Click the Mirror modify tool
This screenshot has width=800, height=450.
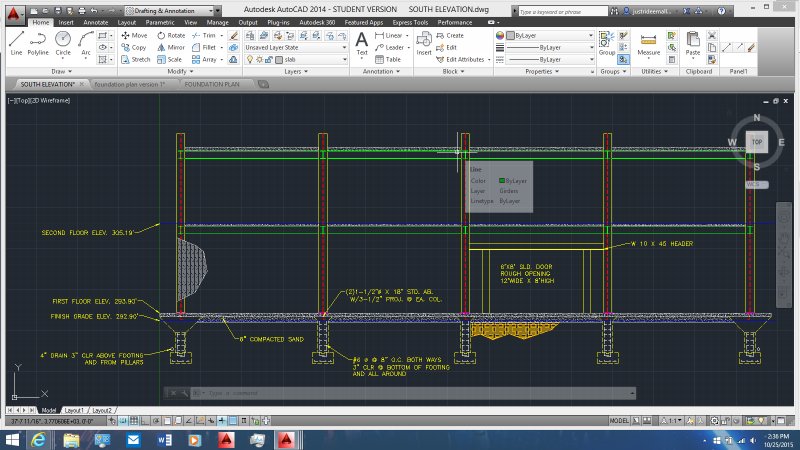[171, 47]
